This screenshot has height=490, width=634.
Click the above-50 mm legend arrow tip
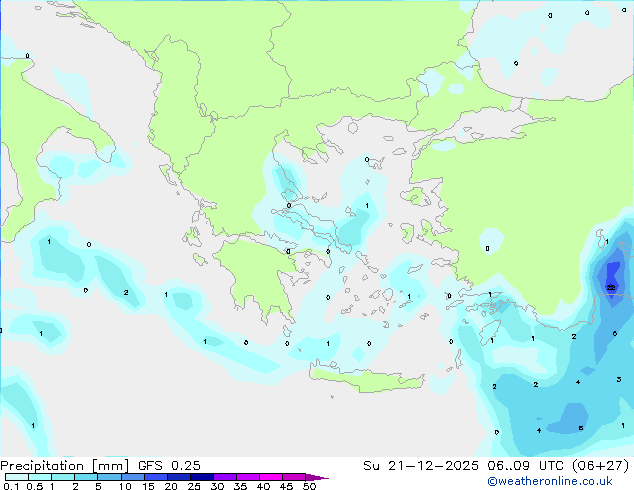pyautogui.click(x=317, y=477)
